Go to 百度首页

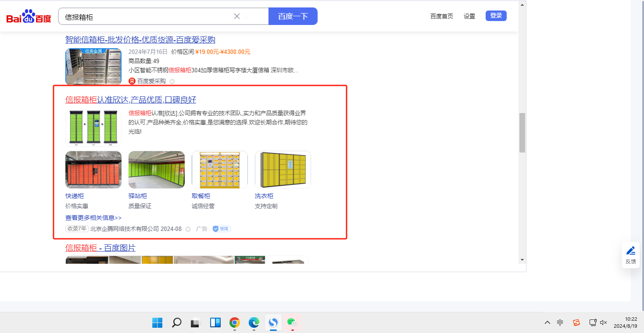click(x=441, y=16)
